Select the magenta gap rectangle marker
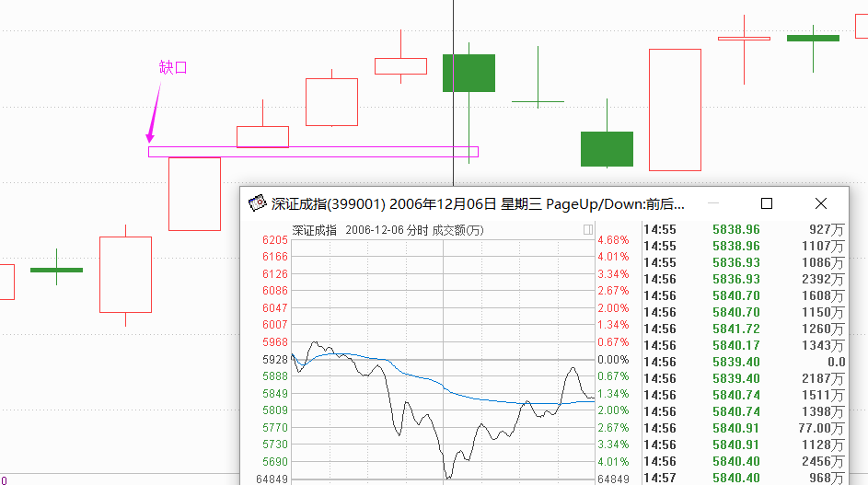868x485 pixels. point(313,152)
